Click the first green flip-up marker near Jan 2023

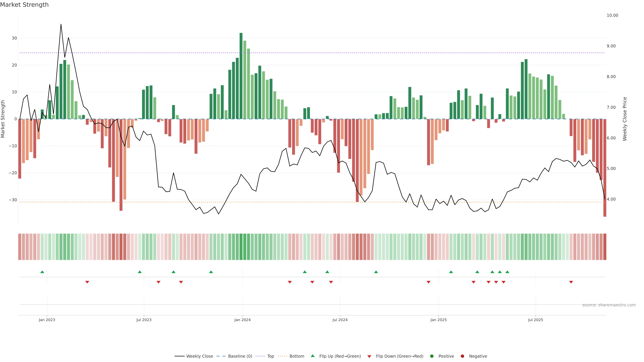[42, 272]
